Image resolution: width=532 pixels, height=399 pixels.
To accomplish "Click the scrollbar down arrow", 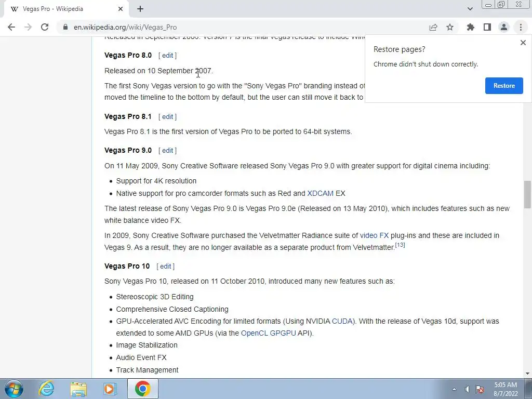I will (527, 374).
